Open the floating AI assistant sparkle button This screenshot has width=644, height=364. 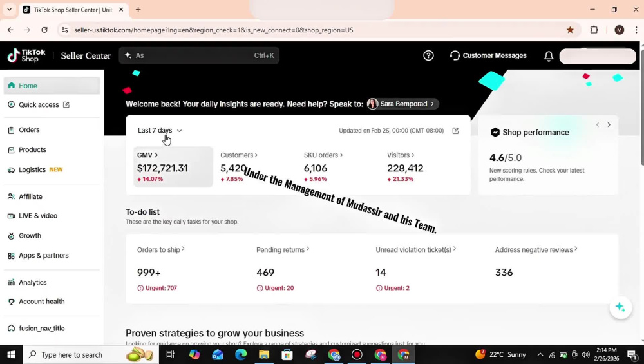(620, 307)
